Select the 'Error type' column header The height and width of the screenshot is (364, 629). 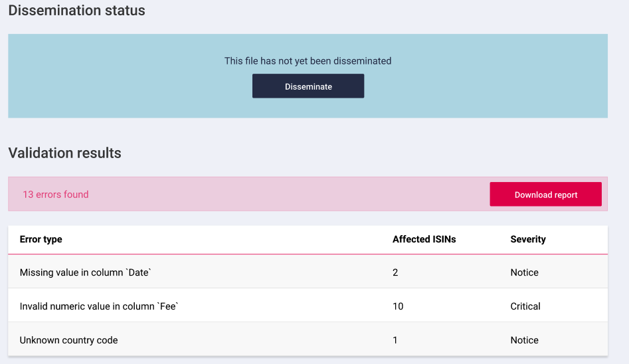[41, 239]
